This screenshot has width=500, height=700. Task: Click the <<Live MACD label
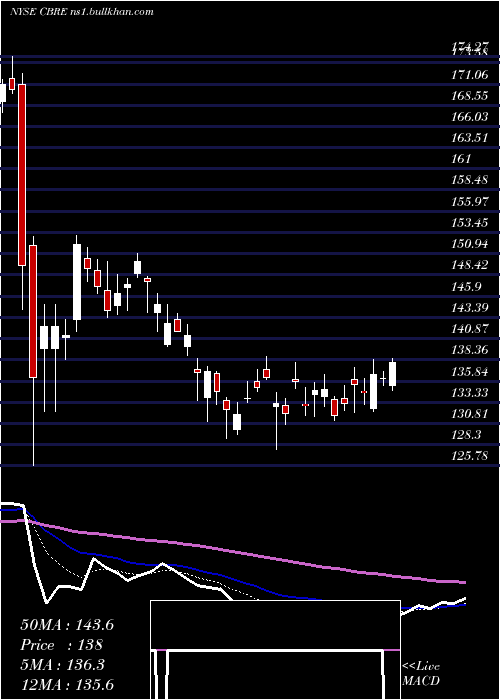coord(421,673)
